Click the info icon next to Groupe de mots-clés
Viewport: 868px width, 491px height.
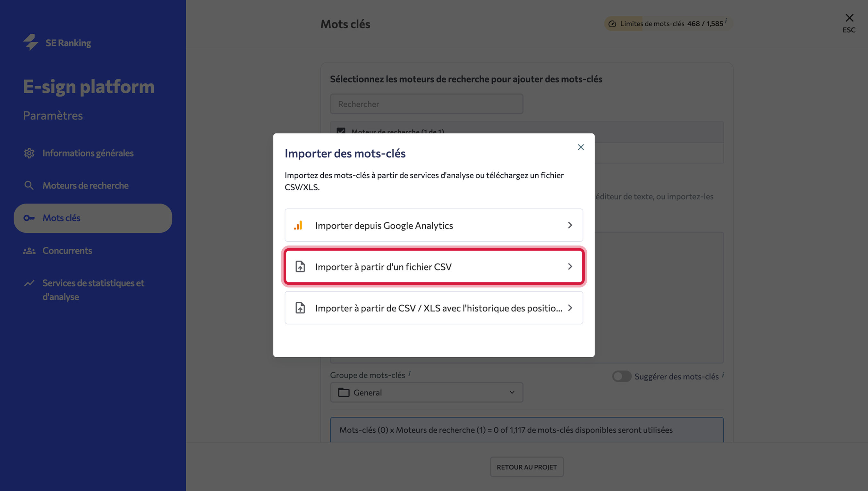pyautogui.click(x=409, y=373)
